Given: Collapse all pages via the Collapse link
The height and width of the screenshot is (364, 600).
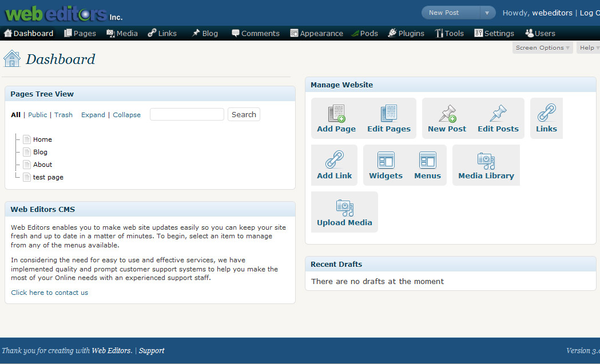Looking at the screenshot, I should tap(126, 115).
